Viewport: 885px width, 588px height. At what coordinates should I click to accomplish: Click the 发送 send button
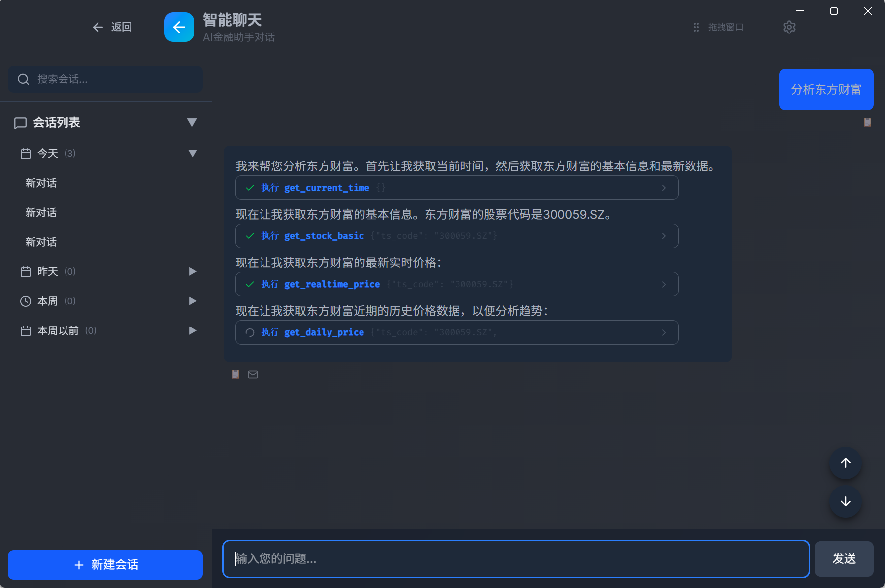(844, 558)
